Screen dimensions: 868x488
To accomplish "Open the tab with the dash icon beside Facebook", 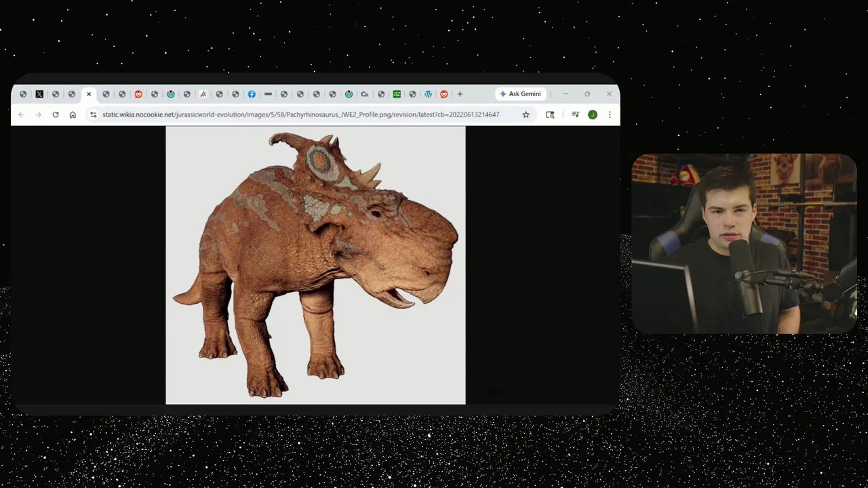I will pyautogui.click(x=268, y=94).
